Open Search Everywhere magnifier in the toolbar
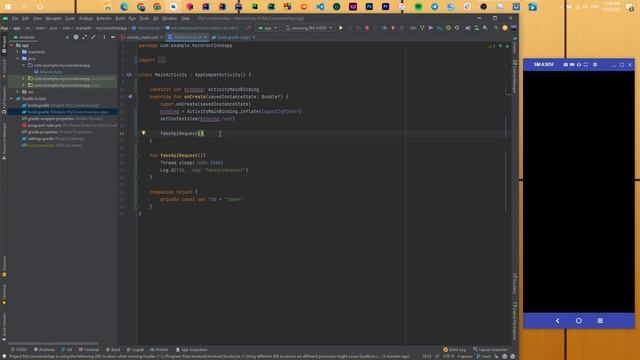Image resolution: width=640 pixels, height=360 pixels. pos(496,28)
